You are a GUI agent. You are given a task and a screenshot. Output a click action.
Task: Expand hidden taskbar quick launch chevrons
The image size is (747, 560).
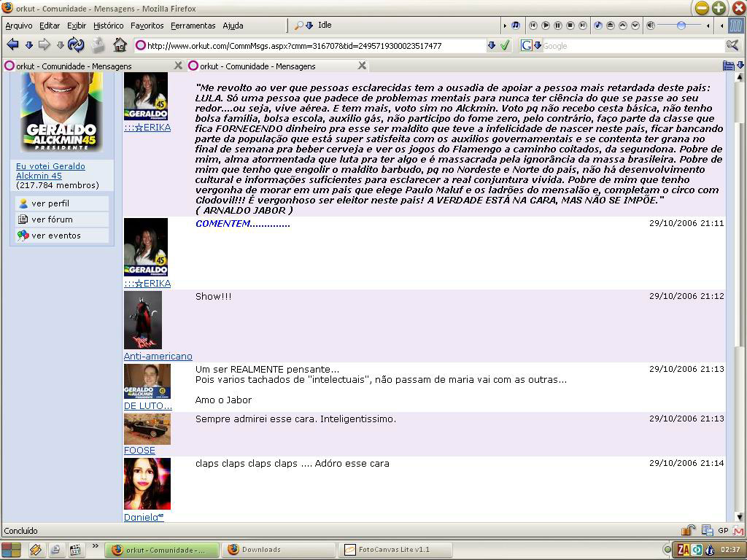(96, 546)
